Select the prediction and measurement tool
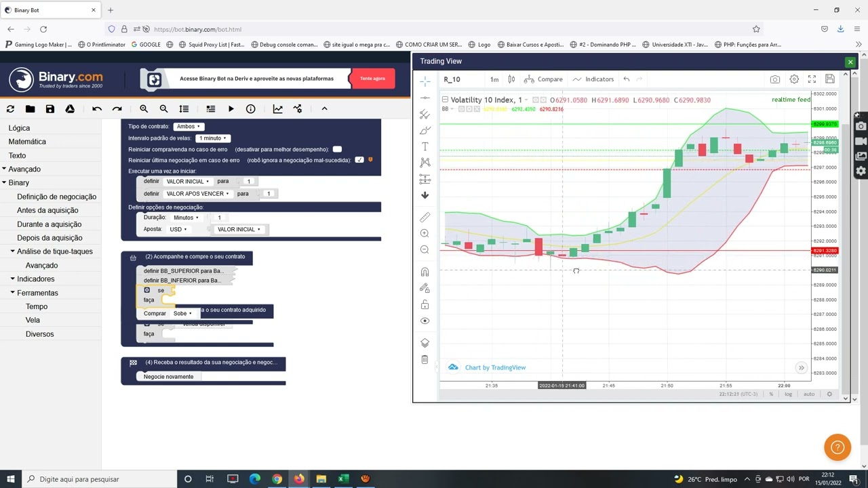The height and width of the screenshot is (488, 868). tap(425, 179)
